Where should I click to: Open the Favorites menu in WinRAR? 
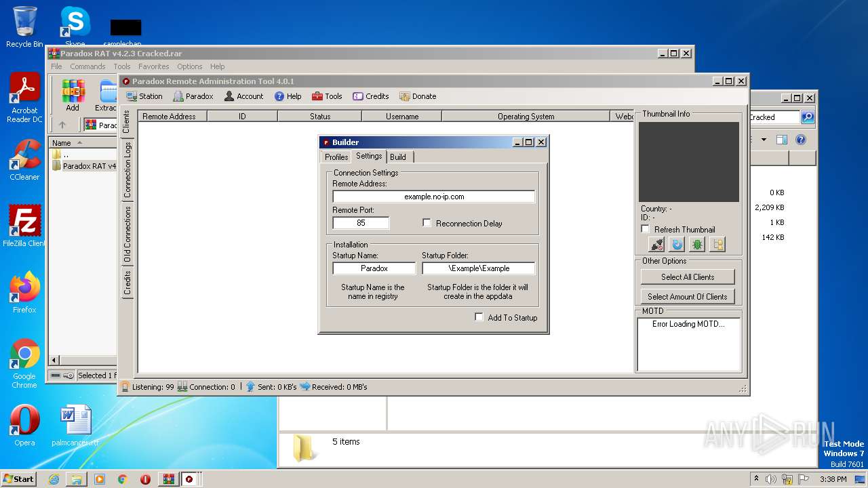(x=154, y=66)
